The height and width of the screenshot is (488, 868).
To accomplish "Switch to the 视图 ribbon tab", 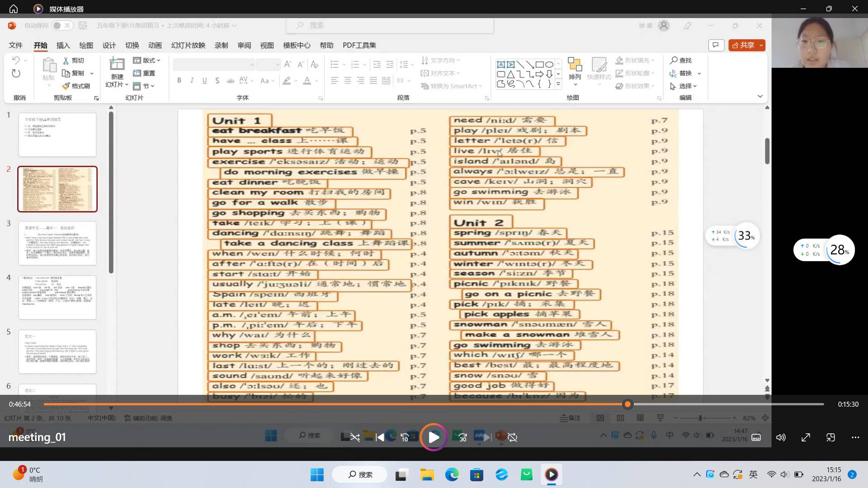I will [x=267, y=45].
